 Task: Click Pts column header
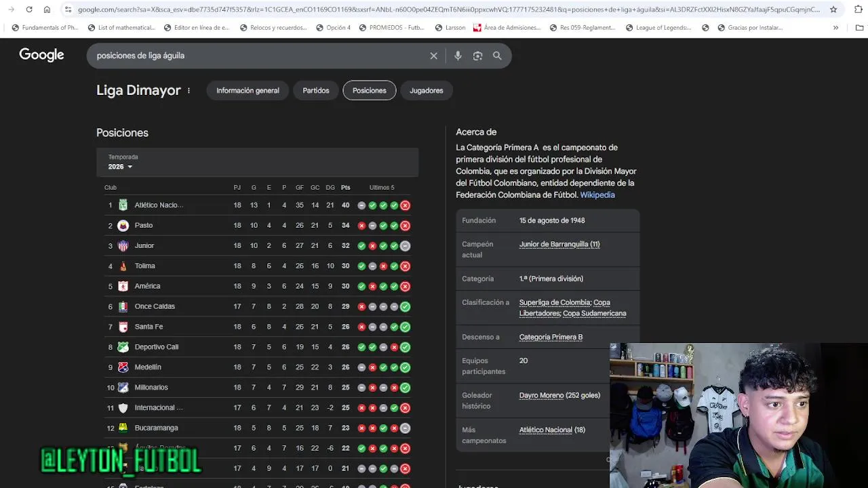point(346,188)
